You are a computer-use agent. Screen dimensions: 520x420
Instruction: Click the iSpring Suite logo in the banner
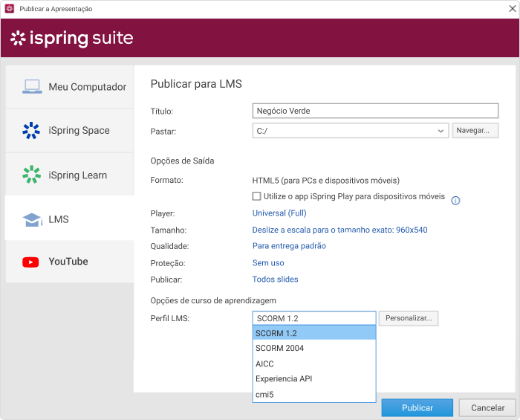click(71, 38)
